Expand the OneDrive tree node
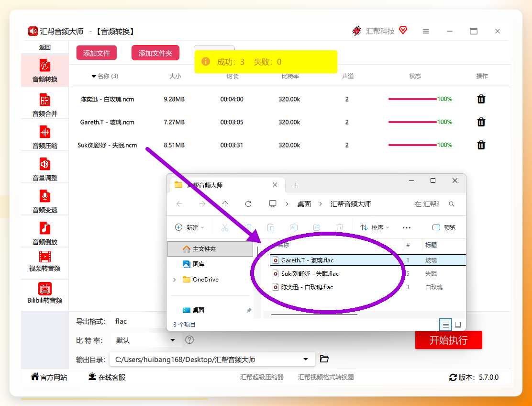Screen dimensions: 532x406 click(175, 280)
